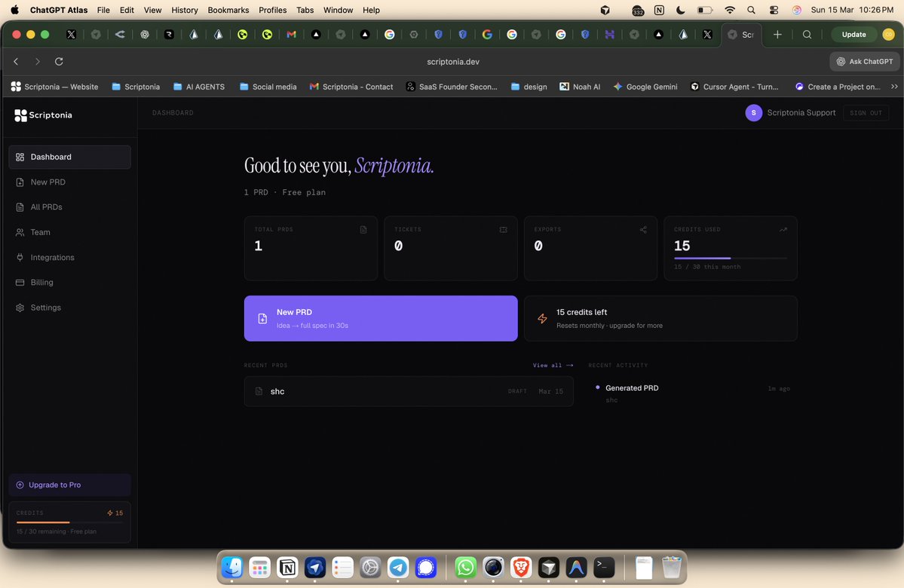Follow the View all link for recent PRDs

pyautogui.click(x=553, y=365)
